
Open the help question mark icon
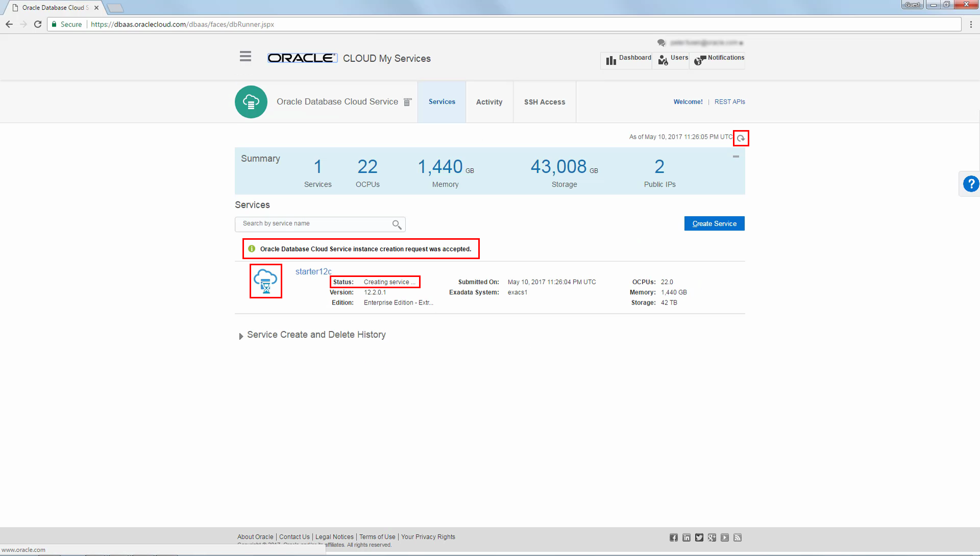[x=970, y=184]
